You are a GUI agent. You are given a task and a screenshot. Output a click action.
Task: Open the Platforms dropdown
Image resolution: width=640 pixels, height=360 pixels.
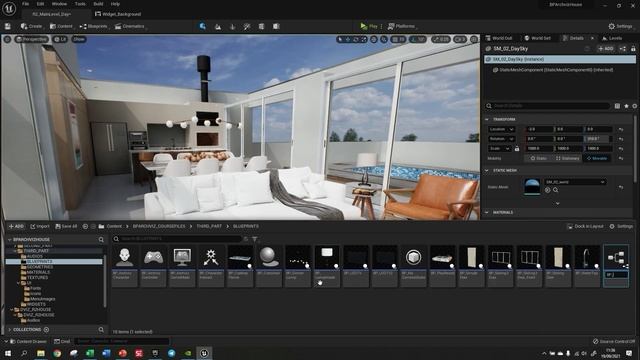[401, 26]
